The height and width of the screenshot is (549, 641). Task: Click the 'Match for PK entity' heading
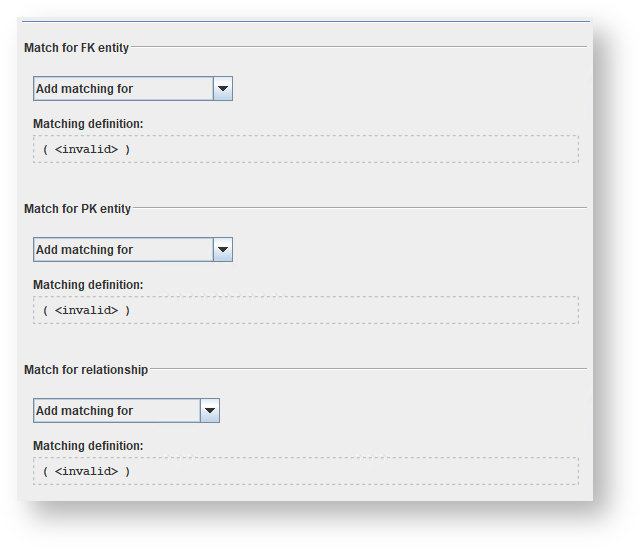point(77,209)
